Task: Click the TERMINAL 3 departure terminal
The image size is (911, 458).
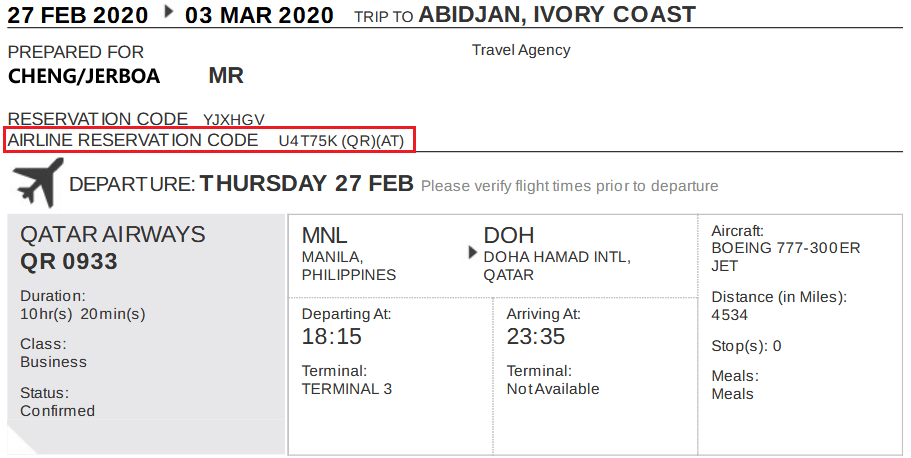Action: 347,389
